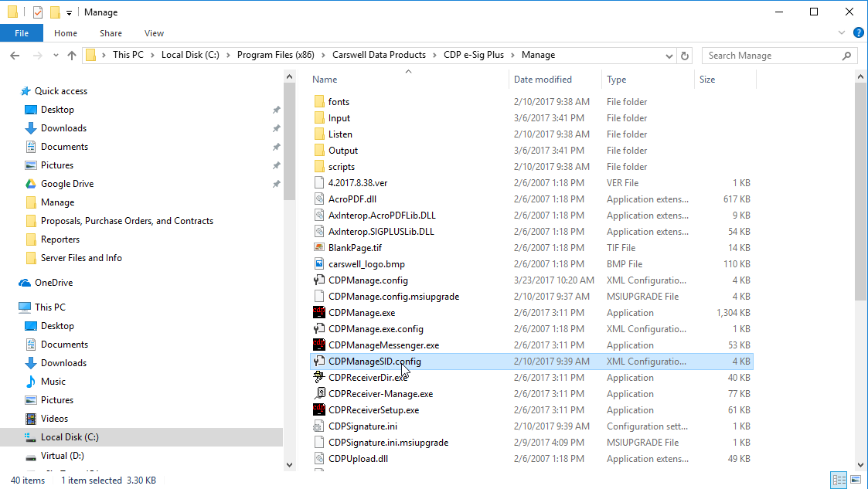Unpin the Downloads quick access shortcut

[x=276, y=127]
